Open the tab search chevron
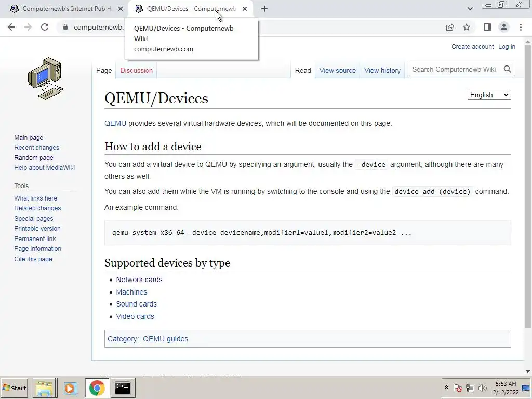The width and height of the screenshot is (532, 399). (470, 9)
